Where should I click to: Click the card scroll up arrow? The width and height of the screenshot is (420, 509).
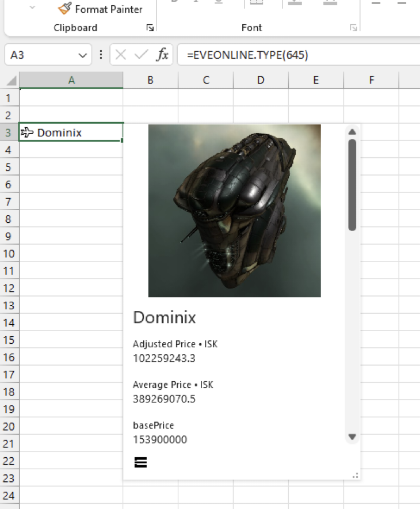click(352, 132)
